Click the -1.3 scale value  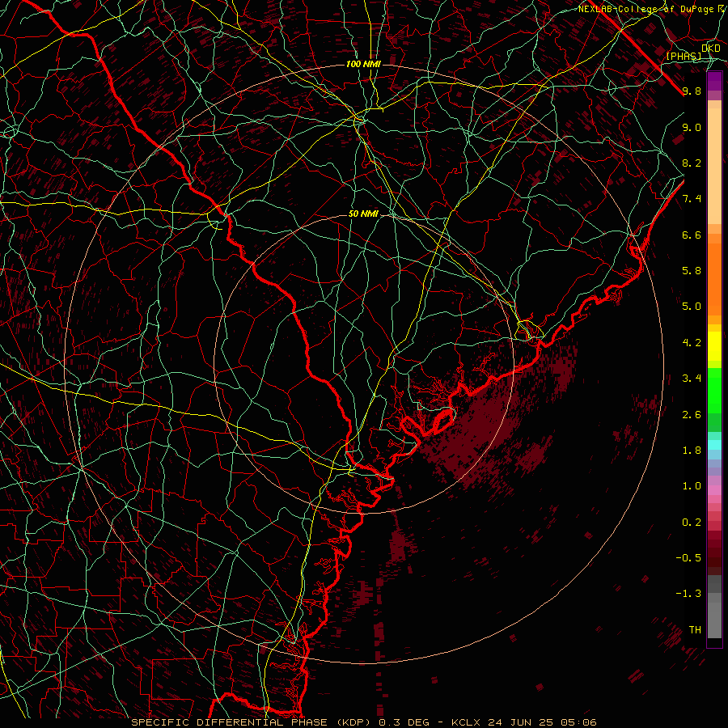688,594
